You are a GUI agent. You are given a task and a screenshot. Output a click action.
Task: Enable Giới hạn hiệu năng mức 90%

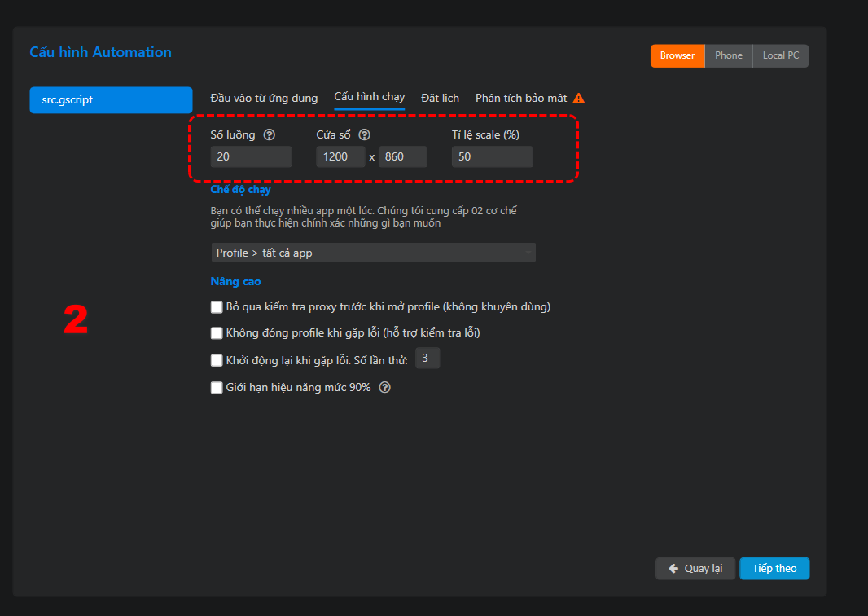tap(217, 388)
